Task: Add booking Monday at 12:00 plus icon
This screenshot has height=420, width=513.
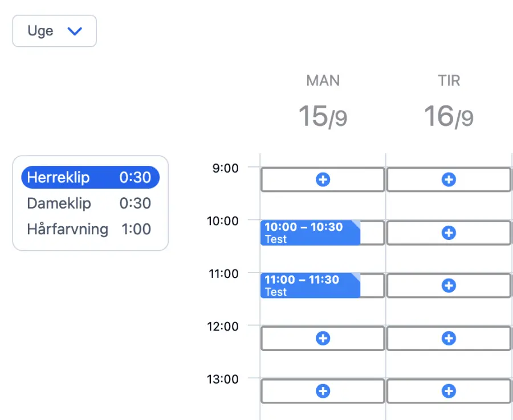Action: click(x=323, y=339)
